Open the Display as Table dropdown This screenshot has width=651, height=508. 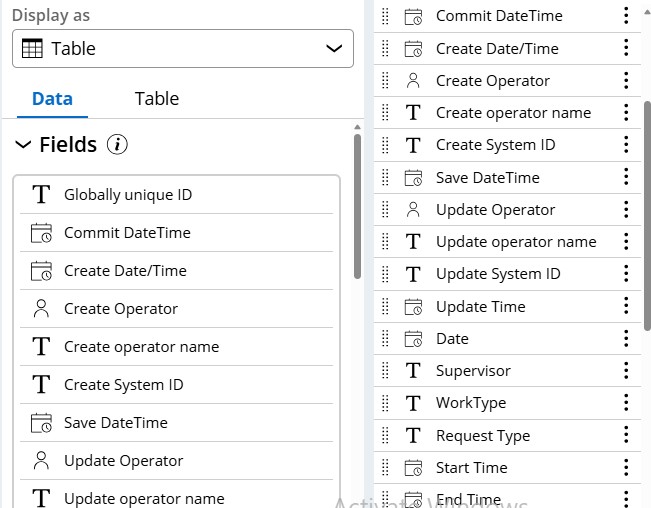click(182, 48)
